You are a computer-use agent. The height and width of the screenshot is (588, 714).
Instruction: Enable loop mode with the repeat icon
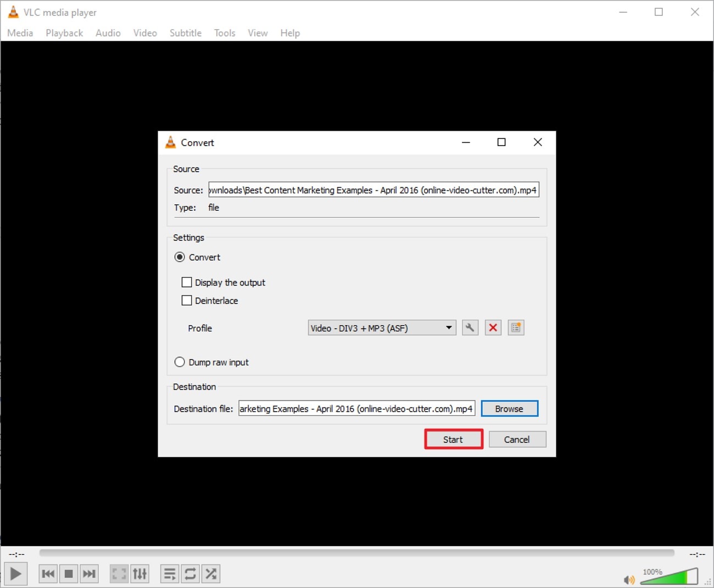pos(190,573)
